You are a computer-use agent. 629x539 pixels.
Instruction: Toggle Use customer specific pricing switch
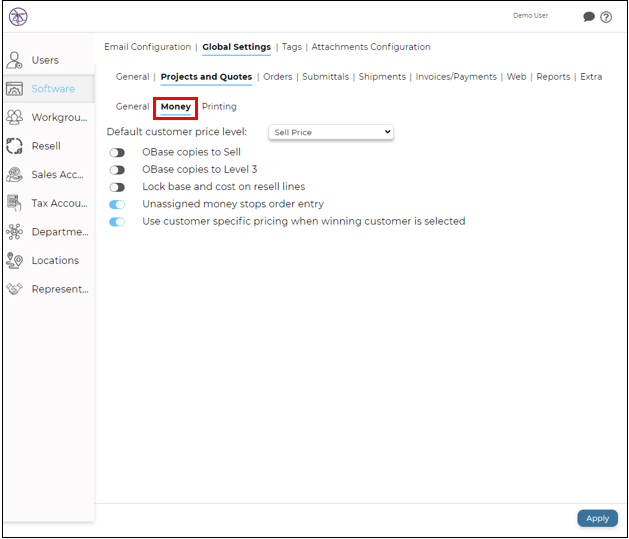point(117,222)
